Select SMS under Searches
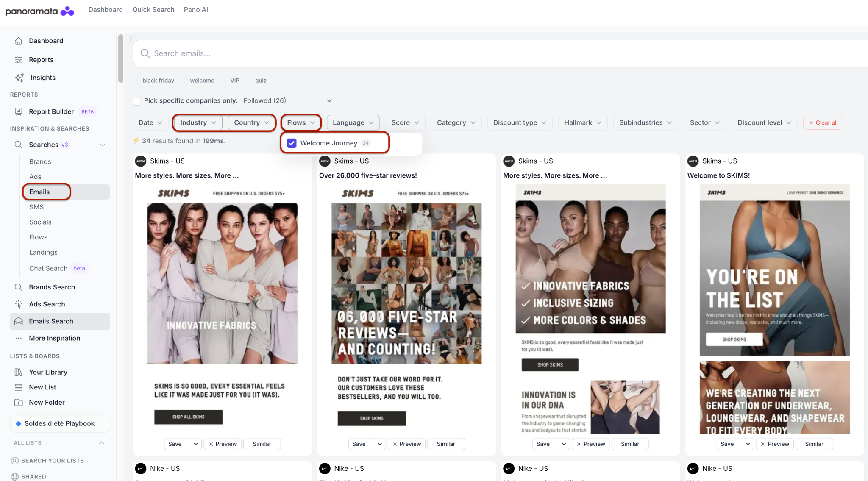This screenshot has width=868, height=481. (36, 207)
